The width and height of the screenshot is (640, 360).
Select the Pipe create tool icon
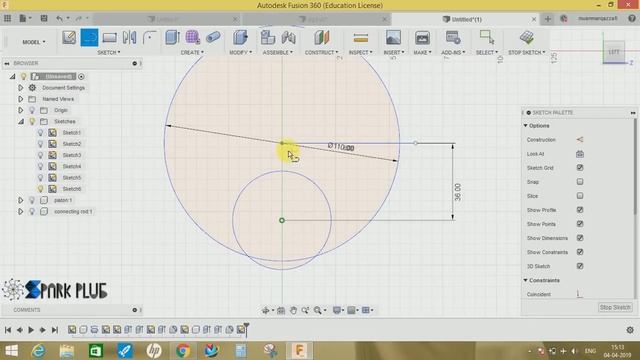(x=213, y=38)
